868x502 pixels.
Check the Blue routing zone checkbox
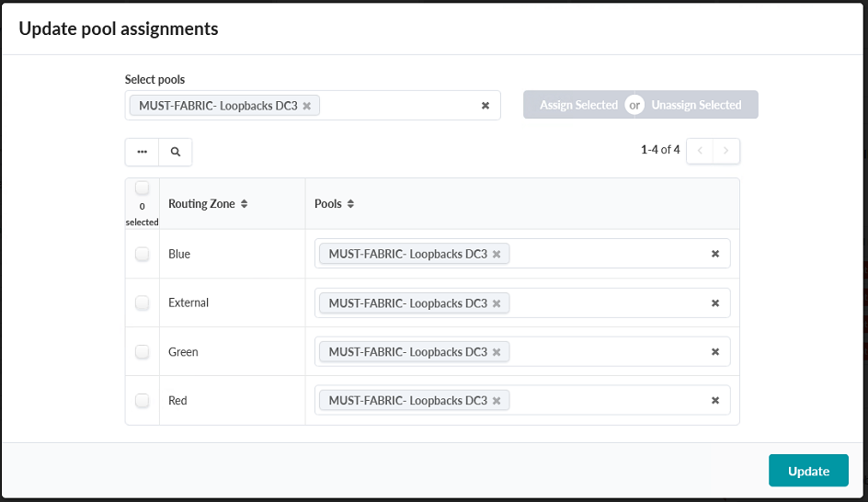tap(143, 255)
